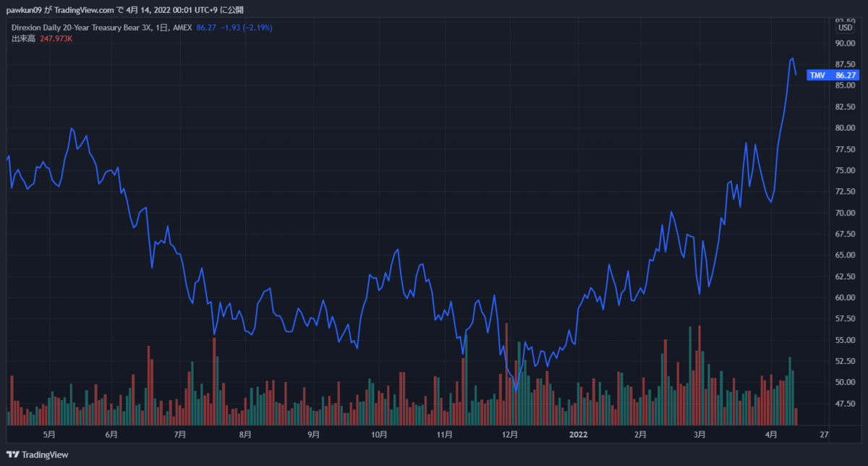Click the pawkun09 publisher header text
The image size is (868, 466).
coord(26,10)
